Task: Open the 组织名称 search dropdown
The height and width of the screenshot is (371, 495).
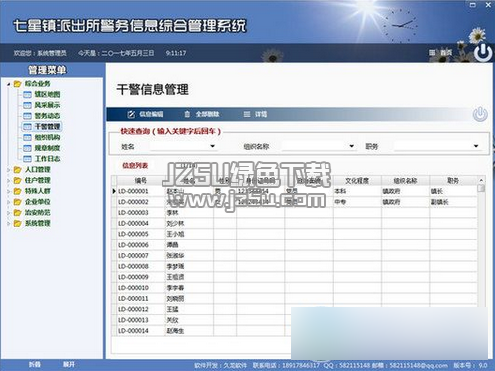Action: point(351,146)
